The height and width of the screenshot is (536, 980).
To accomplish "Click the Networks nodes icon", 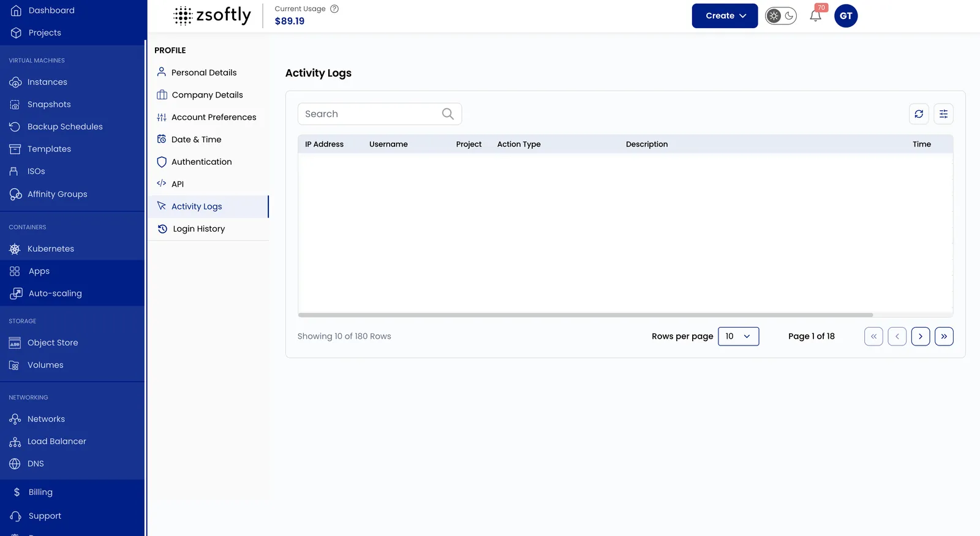I will (15, 419).
